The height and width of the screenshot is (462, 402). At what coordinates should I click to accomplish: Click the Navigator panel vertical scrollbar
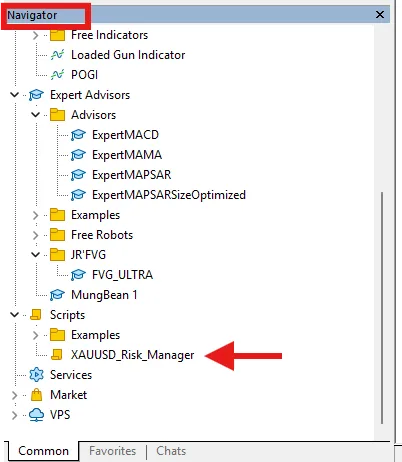(x=382, y=307)
